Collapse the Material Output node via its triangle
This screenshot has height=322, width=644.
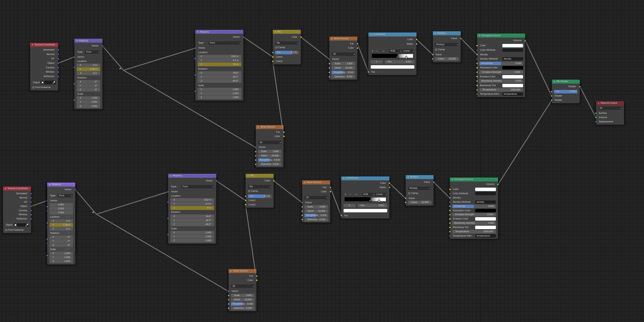(598, 103)
